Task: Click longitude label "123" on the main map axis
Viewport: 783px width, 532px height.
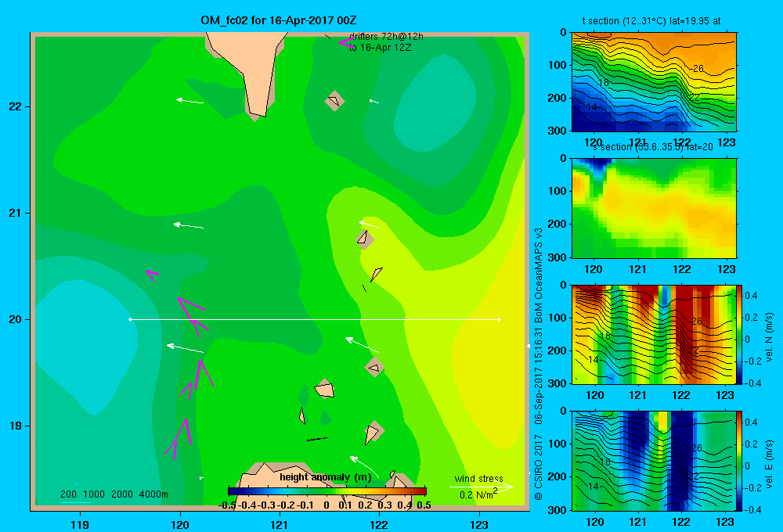Action: [479, 524]
